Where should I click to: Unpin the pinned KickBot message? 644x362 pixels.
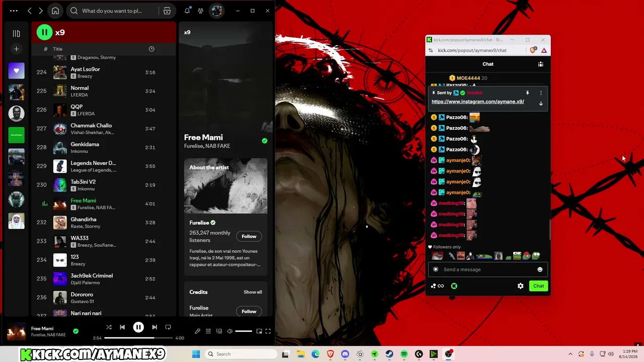527,93
